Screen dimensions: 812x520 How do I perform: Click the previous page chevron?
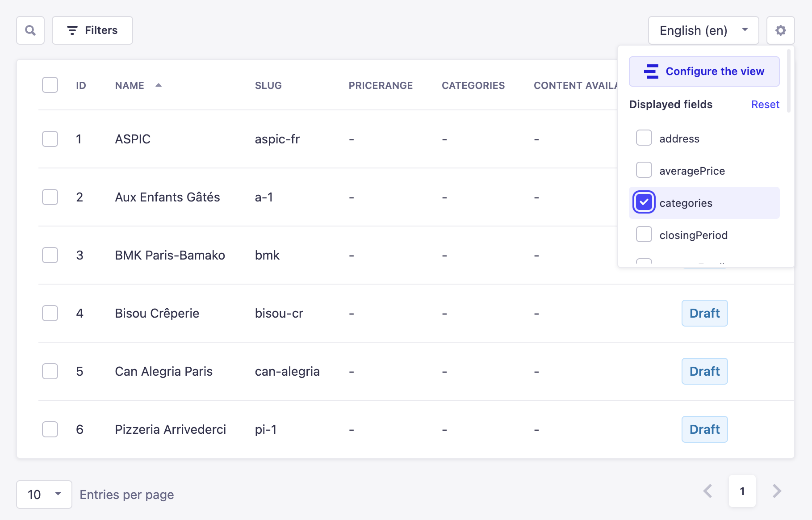(707, 491)
